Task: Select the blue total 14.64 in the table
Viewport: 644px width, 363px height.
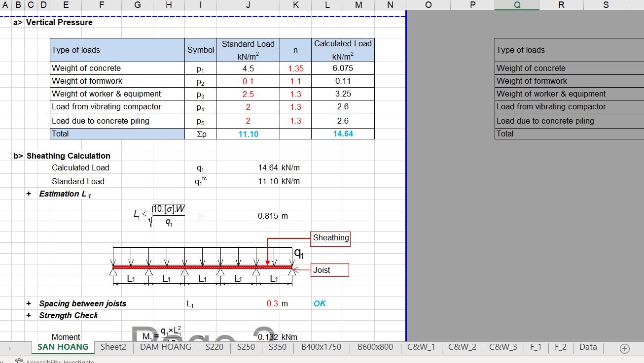Action: [x=343, y=133]
